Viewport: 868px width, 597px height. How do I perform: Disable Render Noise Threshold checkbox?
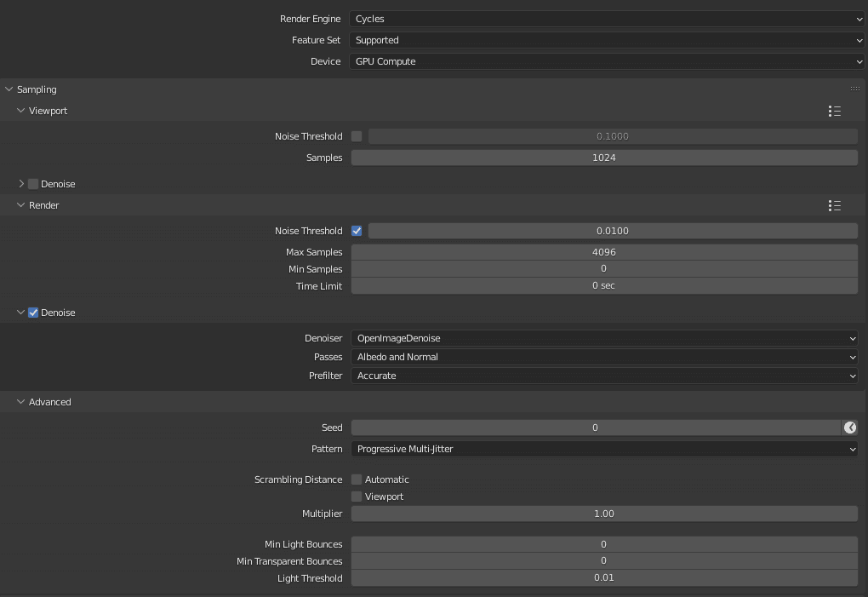[357, 231]
